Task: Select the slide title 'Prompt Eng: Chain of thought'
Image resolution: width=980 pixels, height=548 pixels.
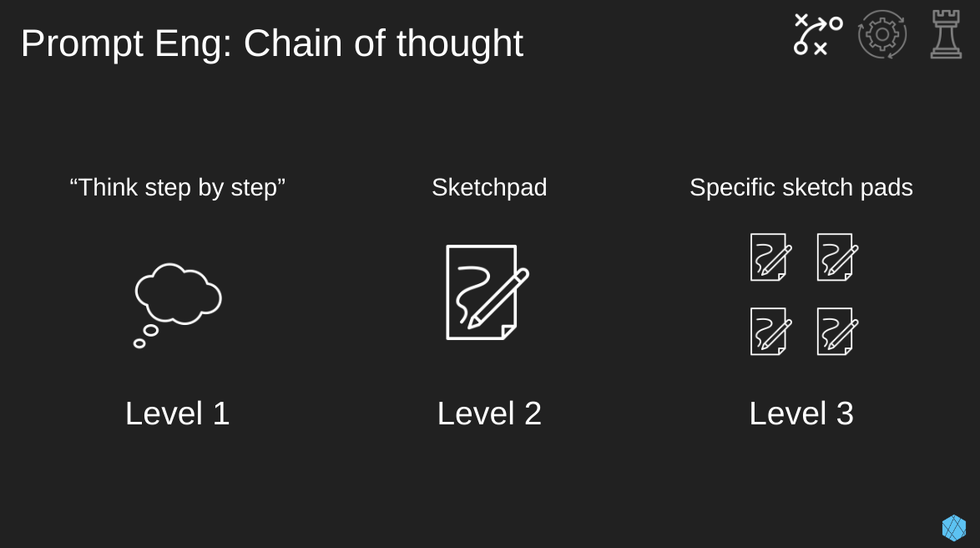Action: pos(272,43)
